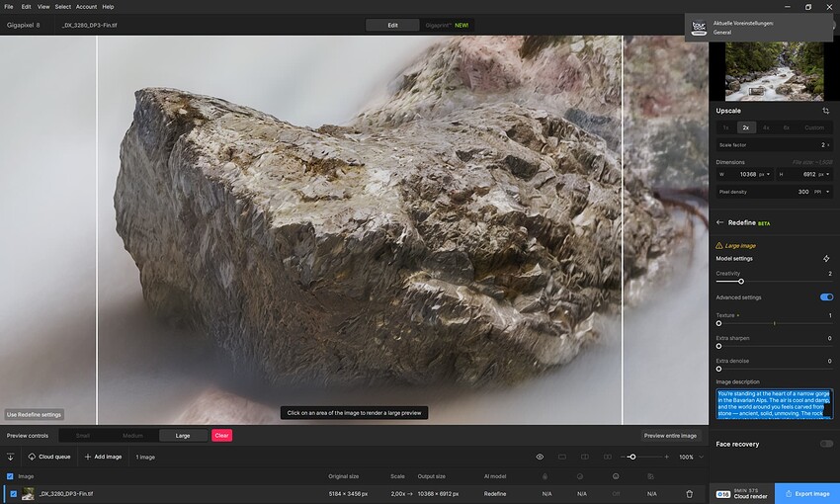Screen dimensions: 840x504
Task: Choose the Medium preview size
Action: pos(132,436)
